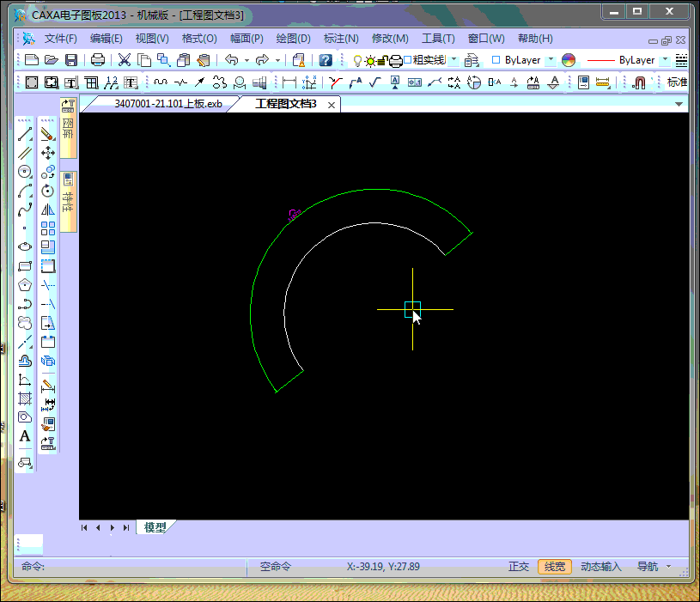Expand the document tab list arrow
Image resolution: width=700 pixels, height=602 pixels.
tap(679, 104)
